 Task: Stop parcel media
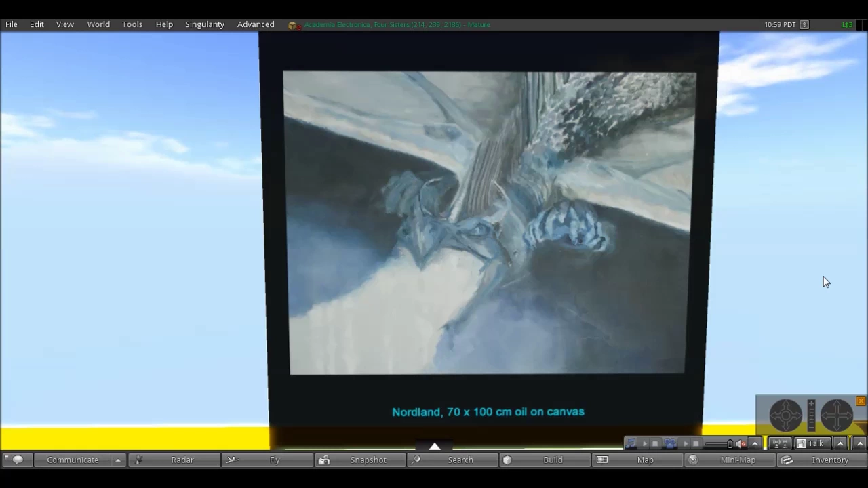696,443
